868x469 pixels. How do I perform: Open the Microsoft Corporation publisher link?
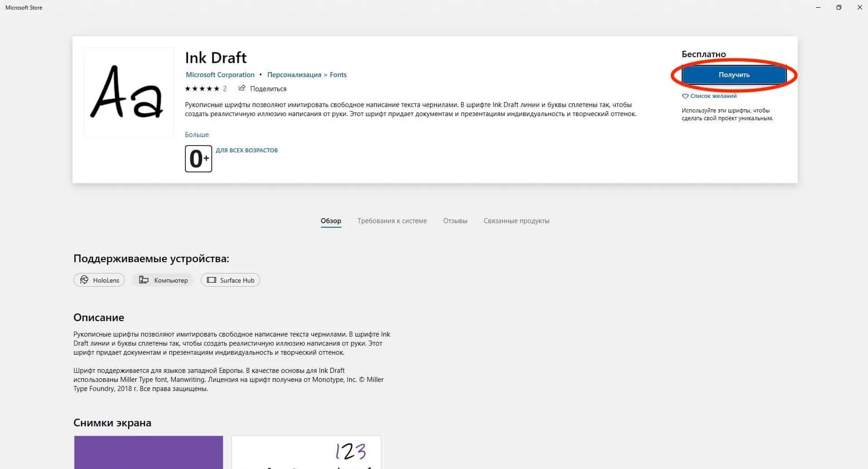point(220,75)
